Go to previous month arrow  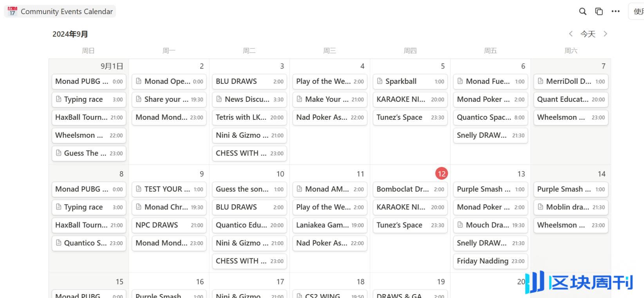(x=571, y=34)
